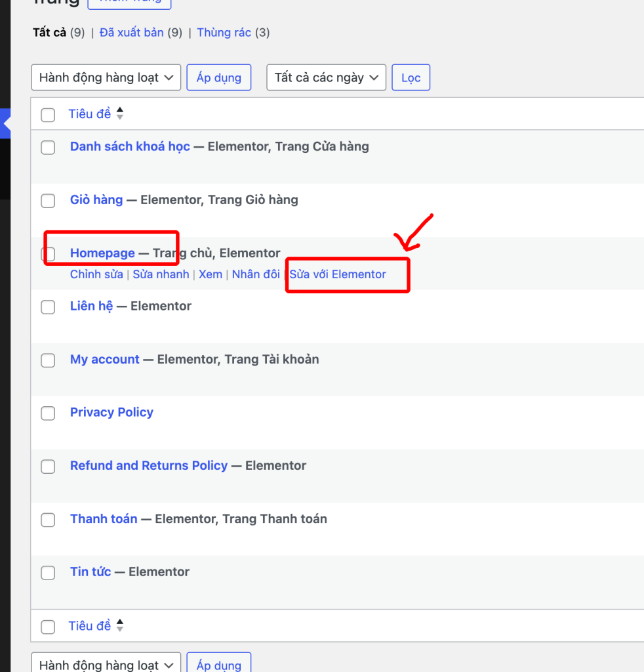Click the sort arrows beside the top Tiêu đề header
This screenshot has height=672, width=644.
pyautogui.click(x=119, y=114)
